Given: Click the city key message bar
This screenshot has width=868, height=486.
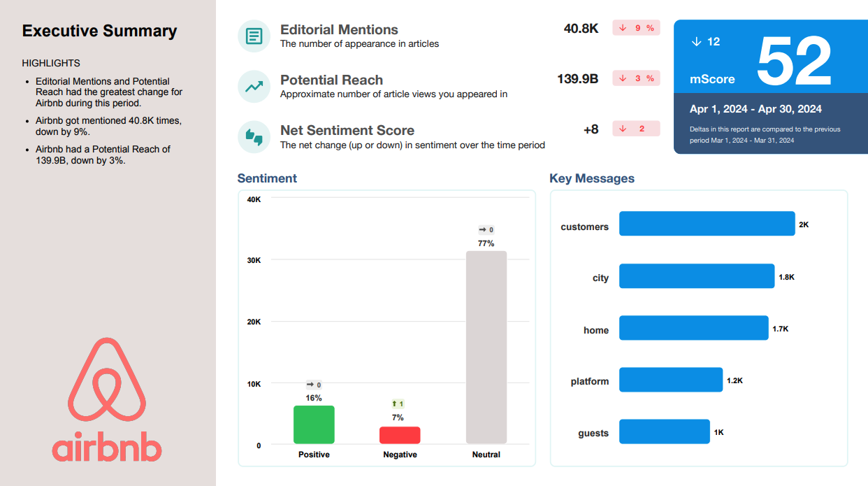Looking at the screenshot, I should click(697, 276).
